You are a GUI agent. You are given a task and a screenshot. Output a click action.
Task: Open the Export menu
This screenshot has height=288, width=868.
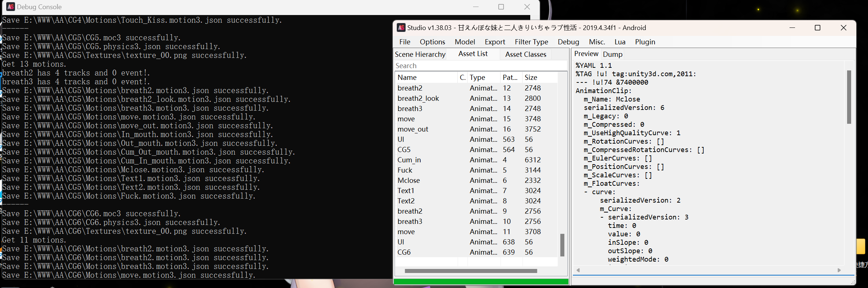pyautogui.click(x=495, y=42)
